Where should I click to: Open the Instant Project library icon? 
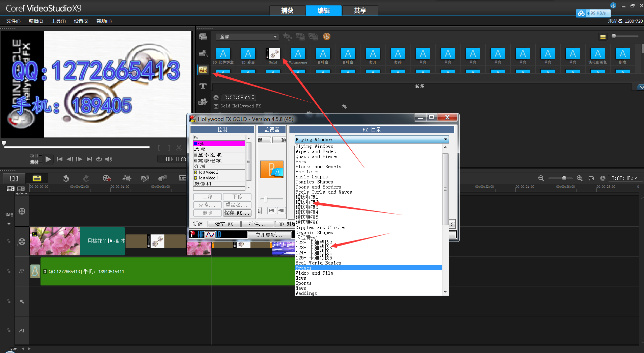click(203, 53)
